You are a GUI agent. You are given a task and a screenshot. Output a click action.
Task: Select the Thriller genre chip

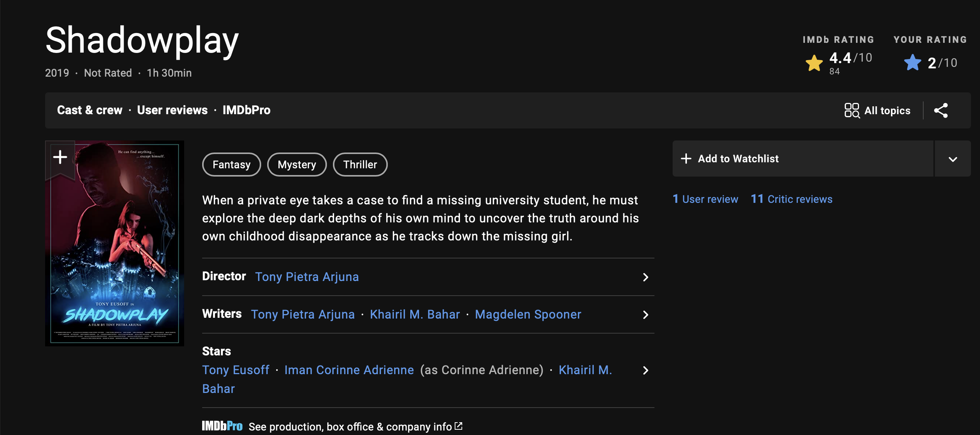coord(360,165)
